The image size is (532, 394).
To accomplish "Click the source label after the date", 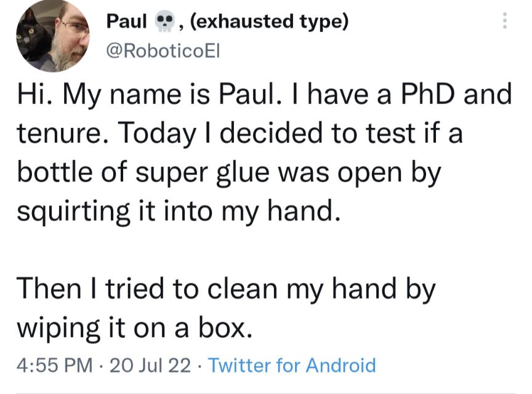I will coord(292,365).
